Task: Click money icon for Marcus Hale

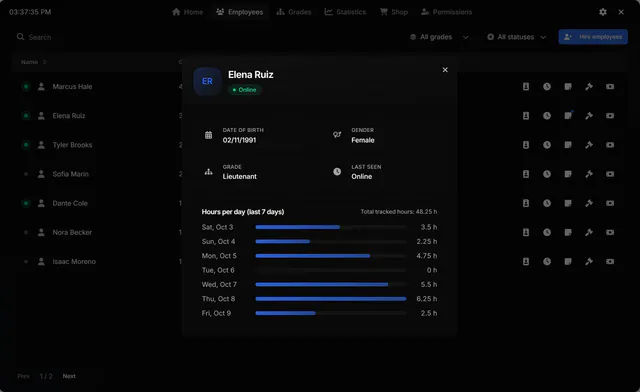Action: [x=610, y=87]
